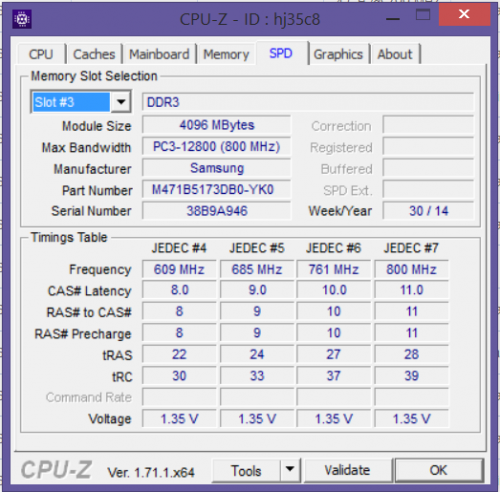Click the 685 MHz frequency cell
The height and width of the screenshot is (492, 500).
257,269
